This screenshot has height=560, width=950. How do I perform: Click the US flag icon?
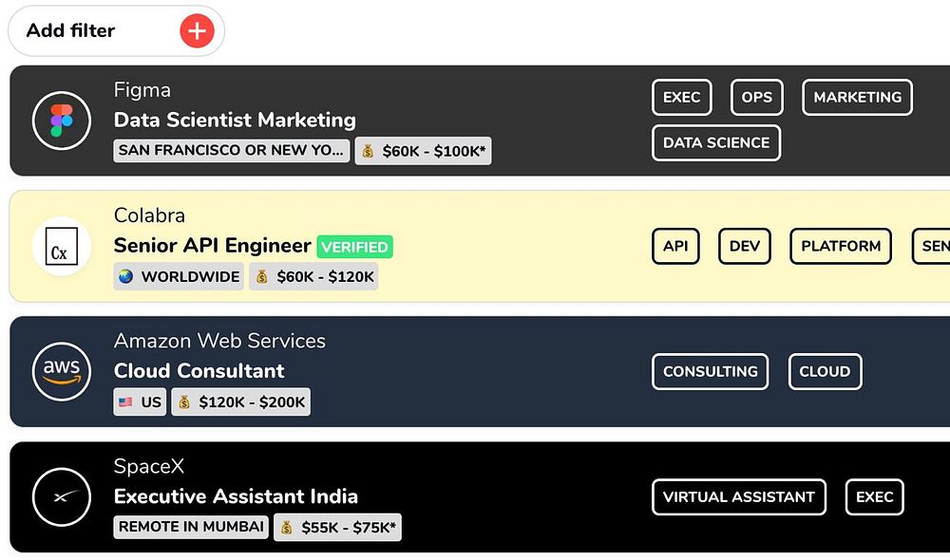(125, 402)
